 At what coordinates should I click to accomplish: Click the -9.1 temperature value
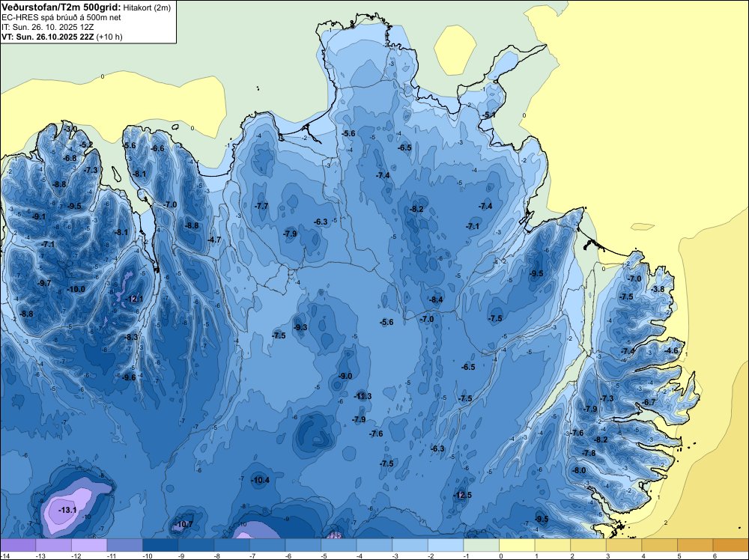(x=39, y=216)
